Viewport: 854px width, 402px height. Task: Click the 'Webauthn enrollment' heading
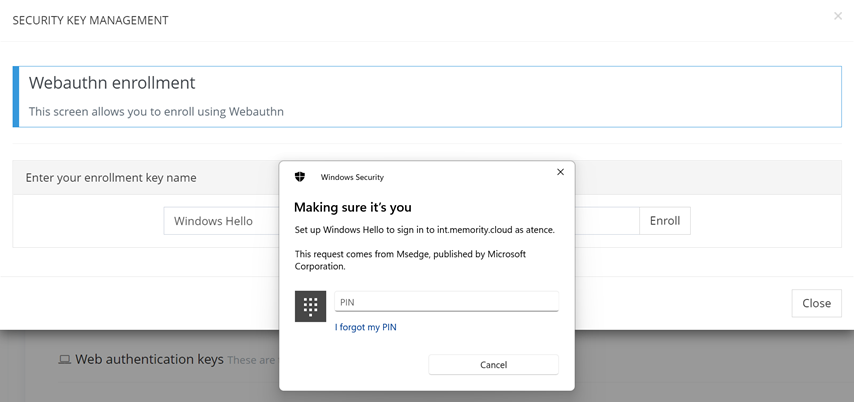pyautogui.click(x=112, y=83)
